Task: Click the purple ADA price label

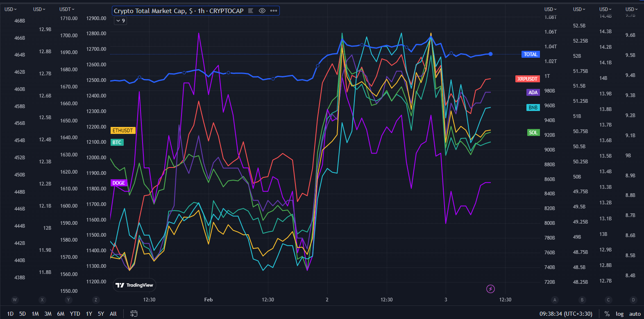Action: [x=533, y=92]
